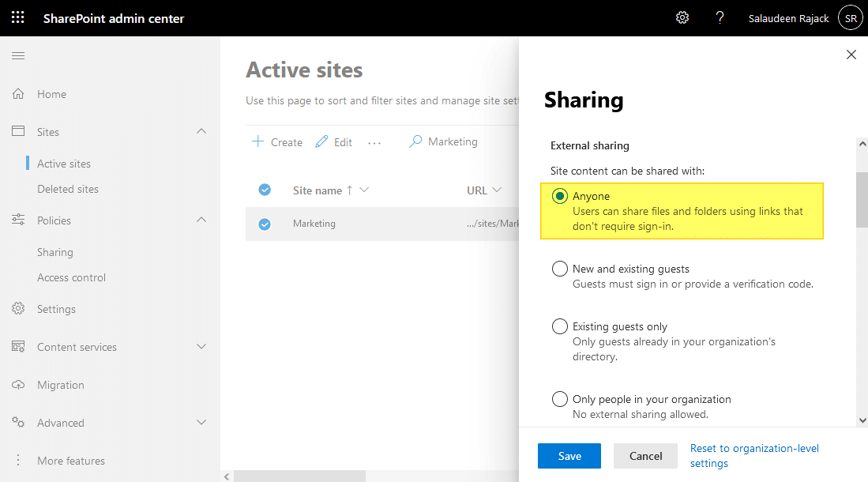Open the settings gear in the top bar
The image size is (868, 482).
pyautogui.click(x=682, y=17)
